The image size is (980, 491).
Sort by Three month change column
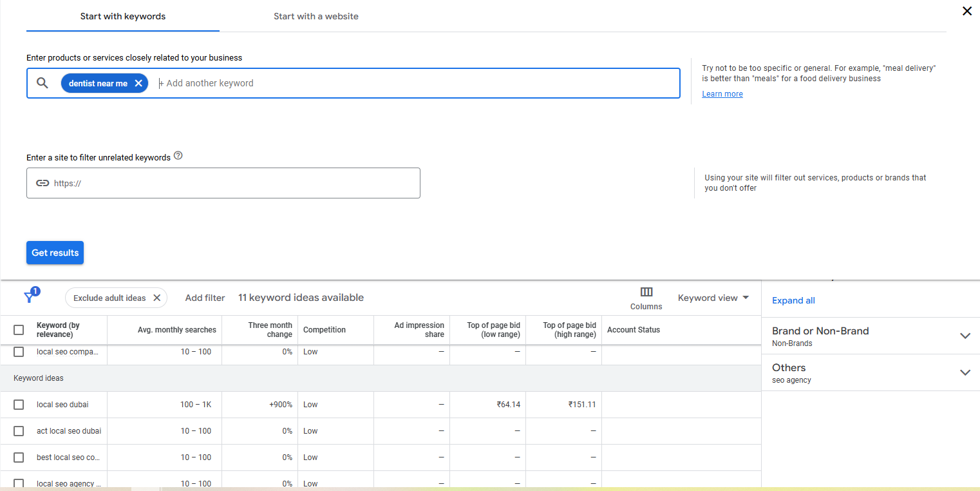pyautogui.click(x=270, y=330)
